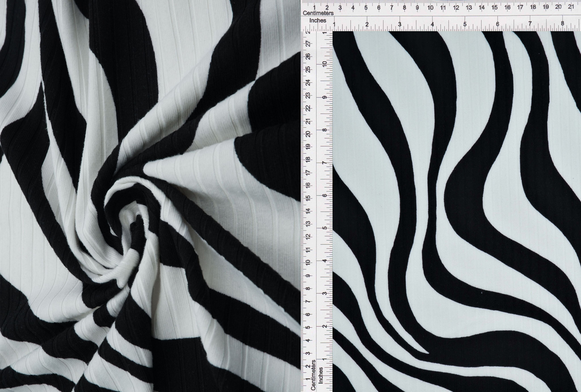Click the number 10 on the top centimeter scale
Viewport: 581px width, 392px height.
431,7
